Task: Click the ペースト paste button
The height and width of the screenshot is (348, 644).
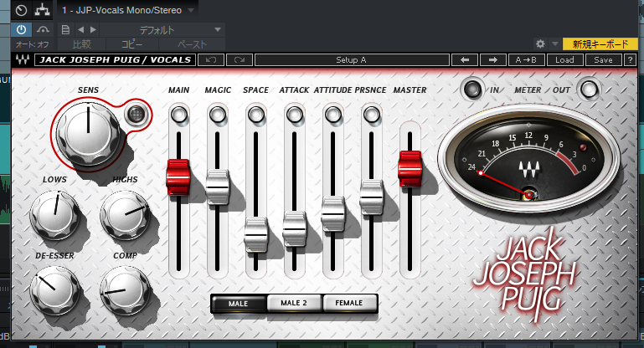Action: tap(192, 44)
